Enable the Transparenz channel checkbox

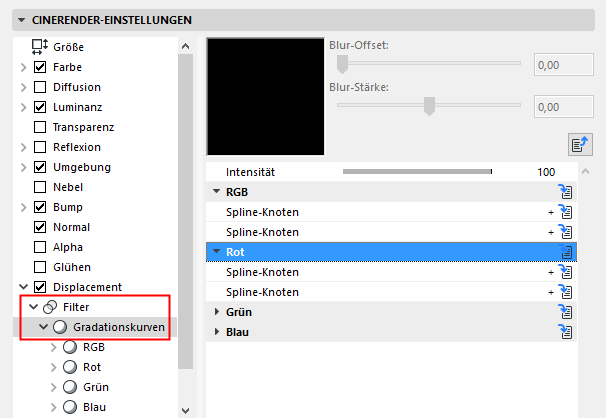[40, 127]
